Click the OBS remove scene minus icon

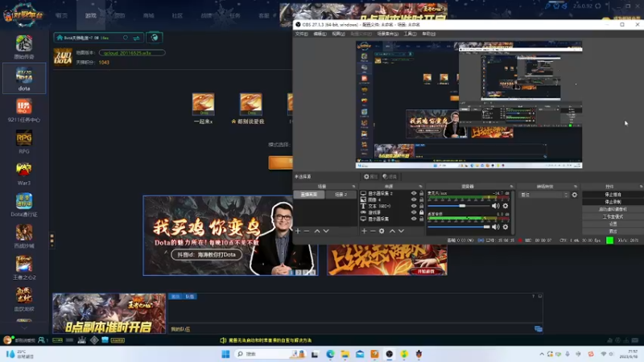[307, 231]
